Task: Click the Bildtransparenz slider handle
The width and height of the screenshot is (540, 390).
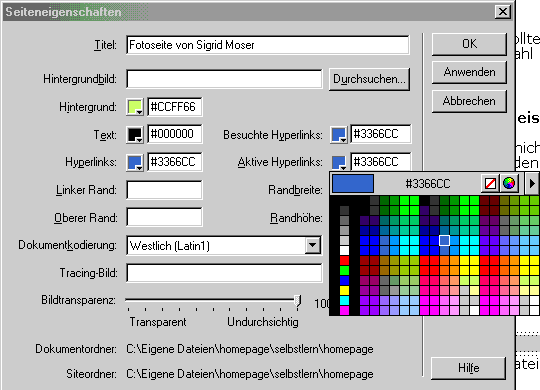Action: [298, 301]
